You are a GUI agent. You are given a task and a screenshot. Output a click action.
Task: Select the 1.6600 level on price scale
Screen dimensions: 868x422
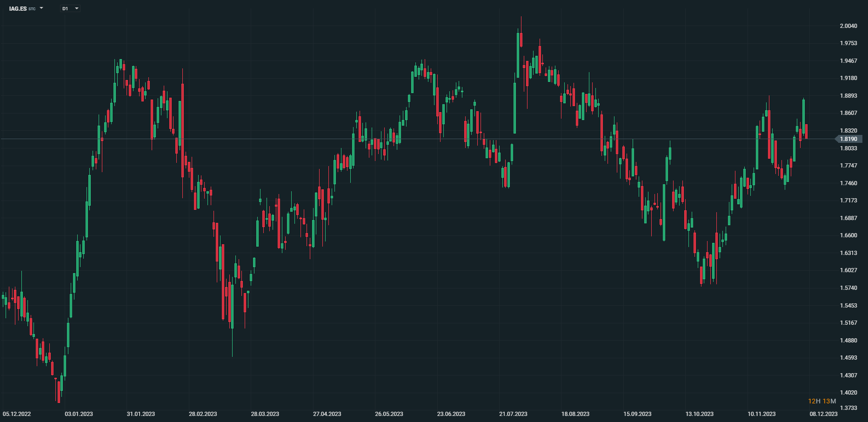848,235
